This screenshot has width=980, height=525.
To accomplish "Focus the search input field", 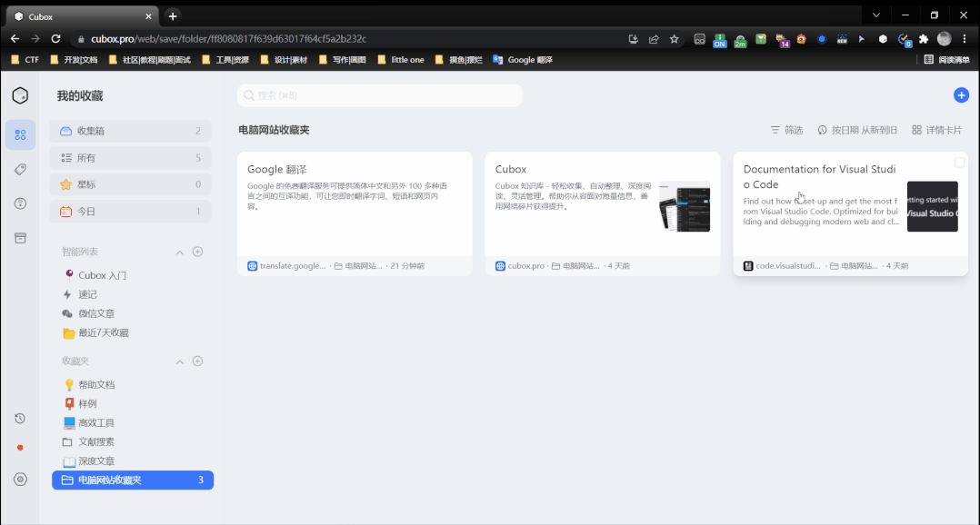I will (379, 95).
